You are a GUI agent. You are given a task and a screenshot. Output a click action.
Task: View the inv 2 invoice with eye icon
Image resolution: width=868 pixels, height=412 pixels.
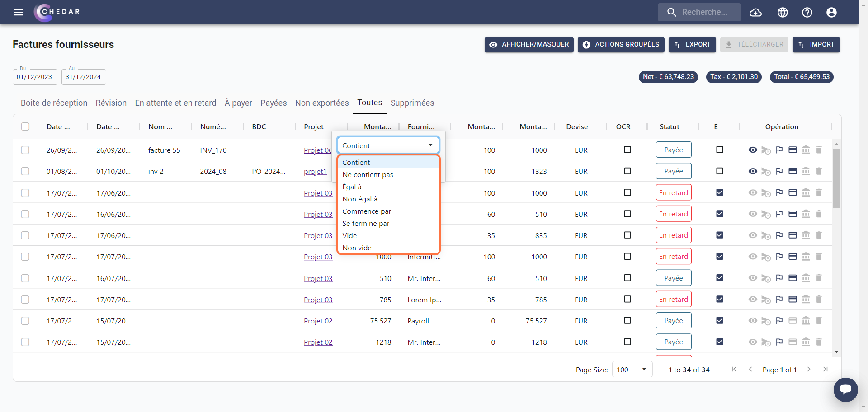753,171
